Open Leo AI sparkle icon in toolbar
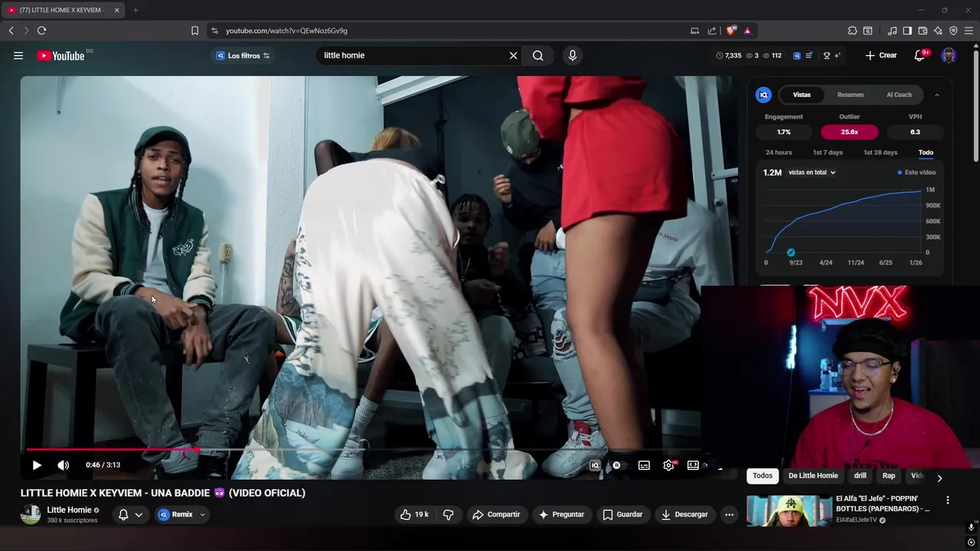 coord(938,31)
